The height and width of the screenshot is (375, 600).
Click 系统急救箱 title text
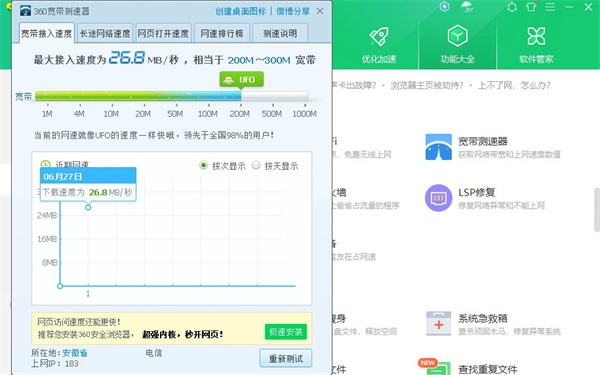click(x=483, y=318)
